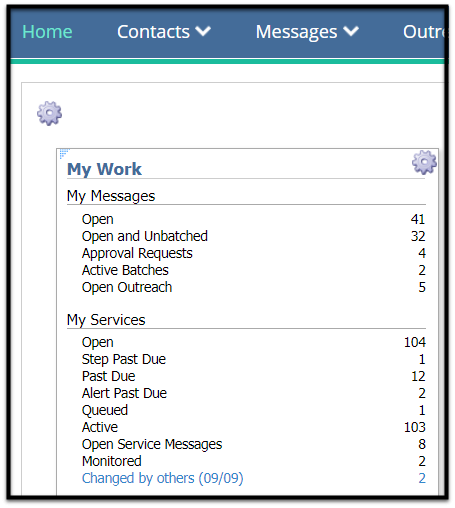Viewport: 455px width, 508px height.
Task: View Open Outreach items
Action: tap(127, 287)
